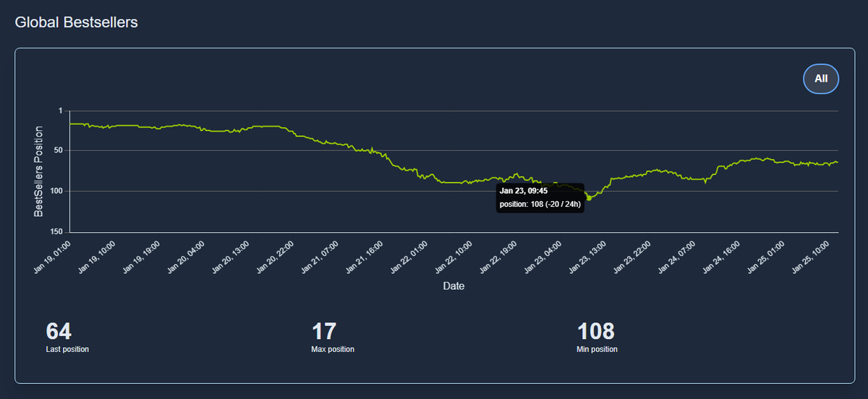Select the Jan 25, 10:00 axis label
This screenshot has height=399, width=868.
click(x=812, y=256)
